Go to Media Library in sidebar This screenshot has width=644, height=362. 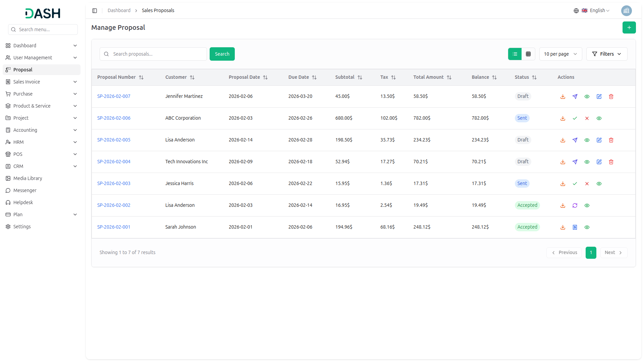(x=28, y=178)
